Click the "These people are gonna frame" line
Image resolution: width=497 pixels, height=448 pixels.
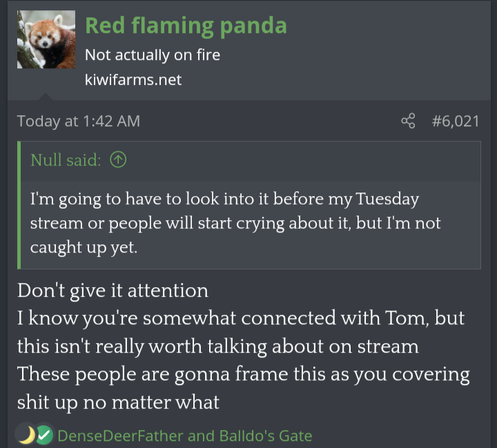click(243, 374)
